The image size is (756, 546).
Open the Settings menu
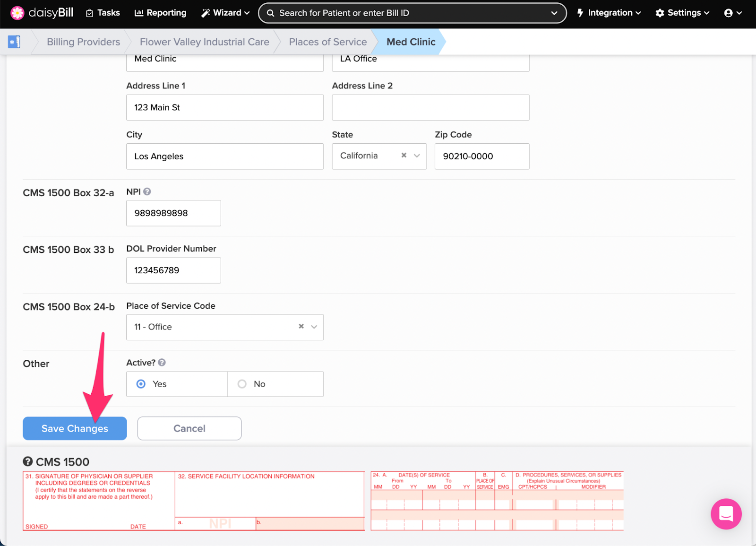pos(682,13)
